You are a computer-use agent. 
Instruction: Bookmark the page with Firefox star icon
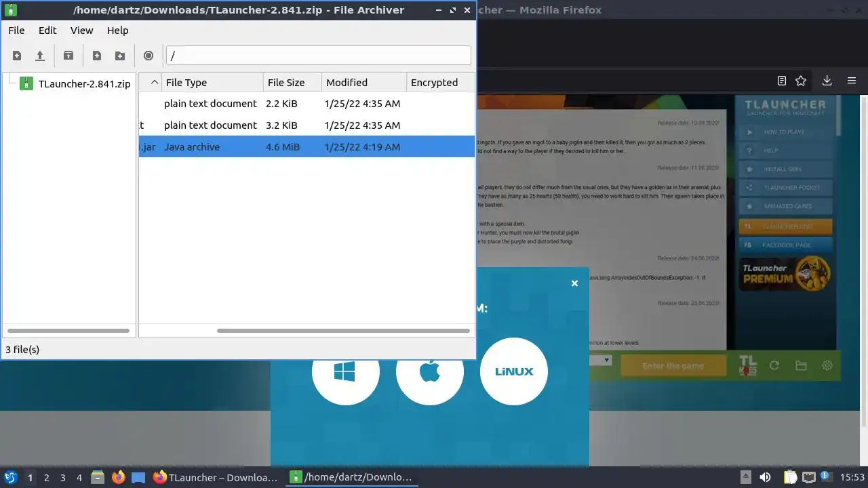[801, 81]
